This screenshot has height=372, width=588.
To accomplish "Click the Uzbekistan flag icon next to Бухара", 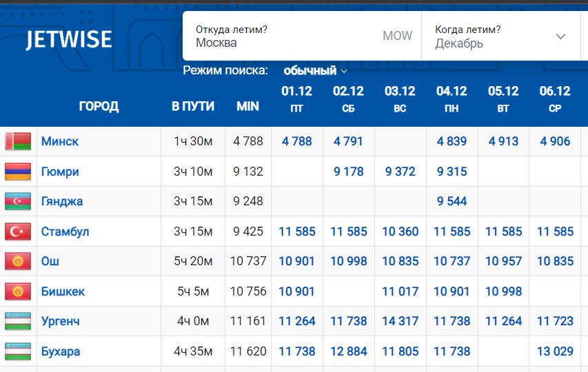I will pyautogui.click(x=18, y=351).
